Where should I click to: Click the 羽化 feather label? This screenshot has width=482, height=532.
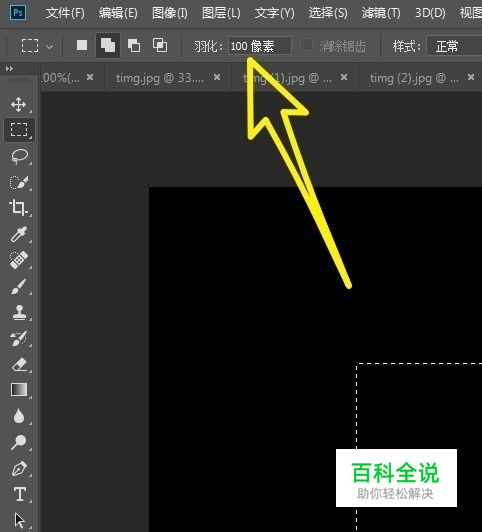208,46
